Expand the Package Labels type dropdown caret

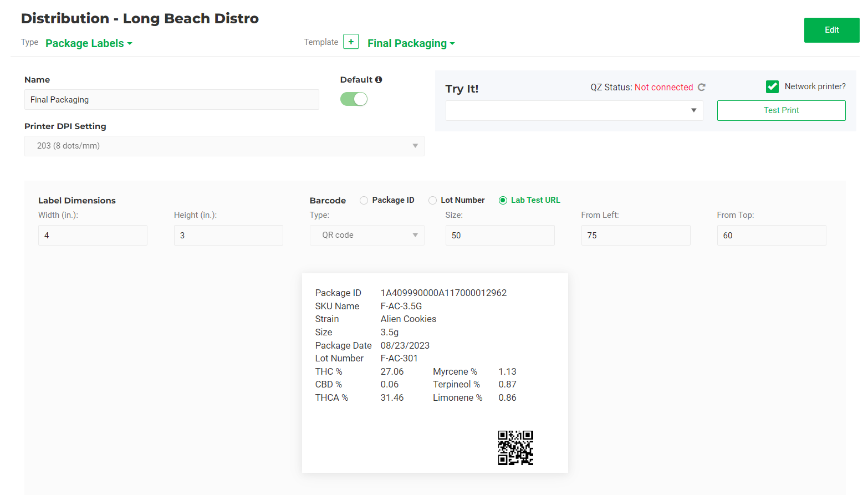point(130,43)
